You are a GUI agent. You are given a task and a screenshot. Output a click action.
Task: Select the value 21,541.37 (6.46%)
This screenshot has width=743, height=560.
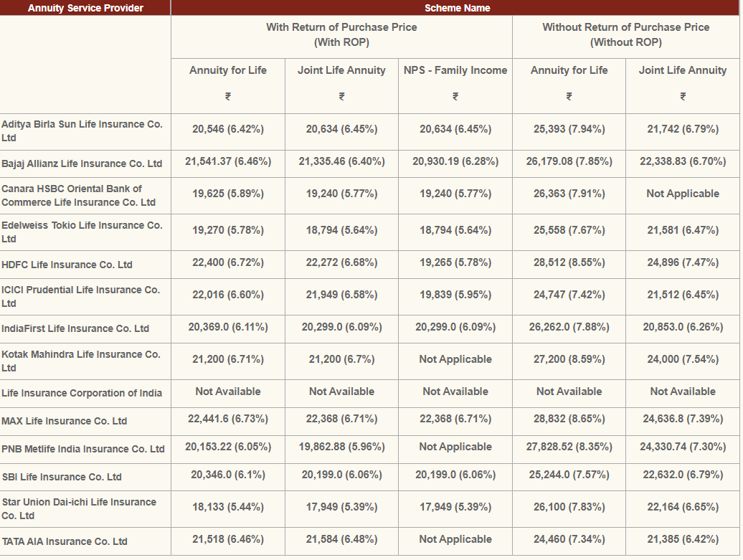pyautogui.click(x=228, y=161)
